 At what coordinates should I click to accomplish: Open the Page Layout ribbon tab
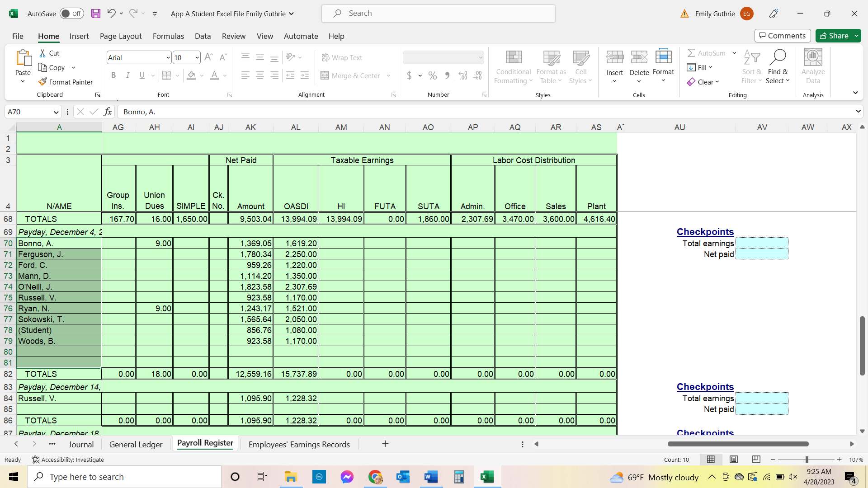click(x=121, y=36)
